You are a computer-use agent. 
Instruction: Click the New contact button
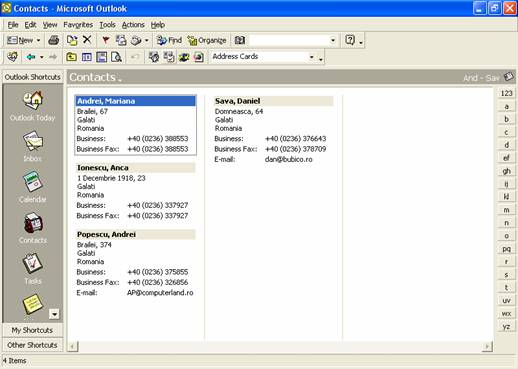point(20,40)
